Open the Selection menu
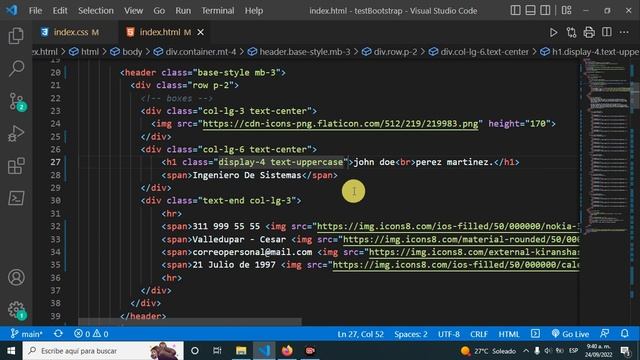640x360 pixels. tap(96, 11)
